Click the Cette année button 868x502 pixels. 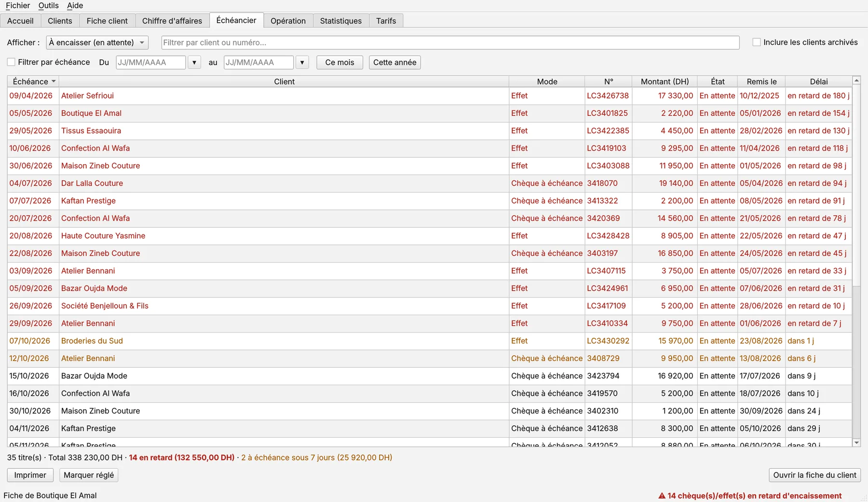(x=394, y=62)
